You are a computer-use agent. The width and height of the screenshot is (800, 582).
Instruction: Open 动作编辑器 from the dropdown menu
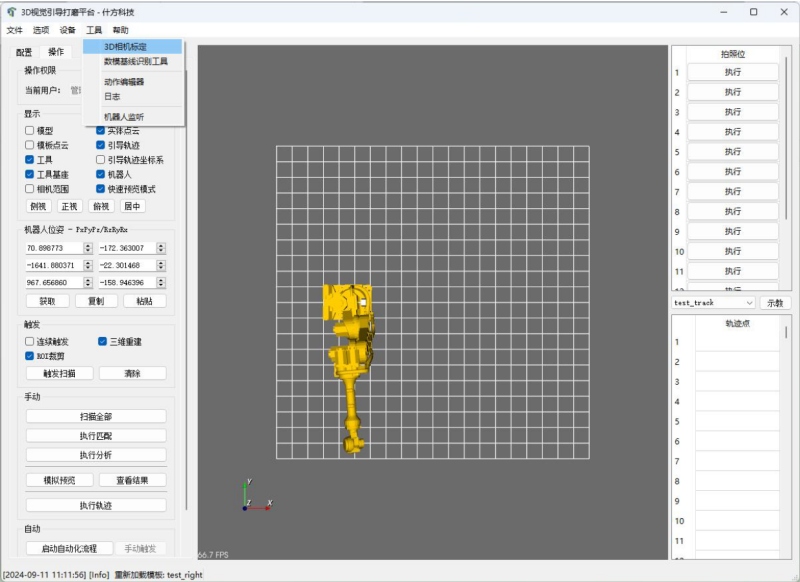click(124, 82)
